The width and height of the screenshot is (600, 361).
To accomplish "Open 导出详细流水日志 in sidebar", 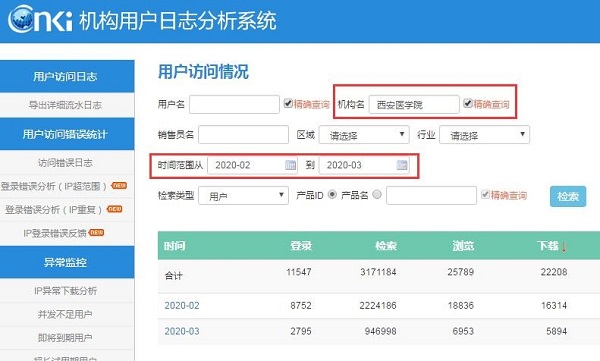I will pos(65,105).
